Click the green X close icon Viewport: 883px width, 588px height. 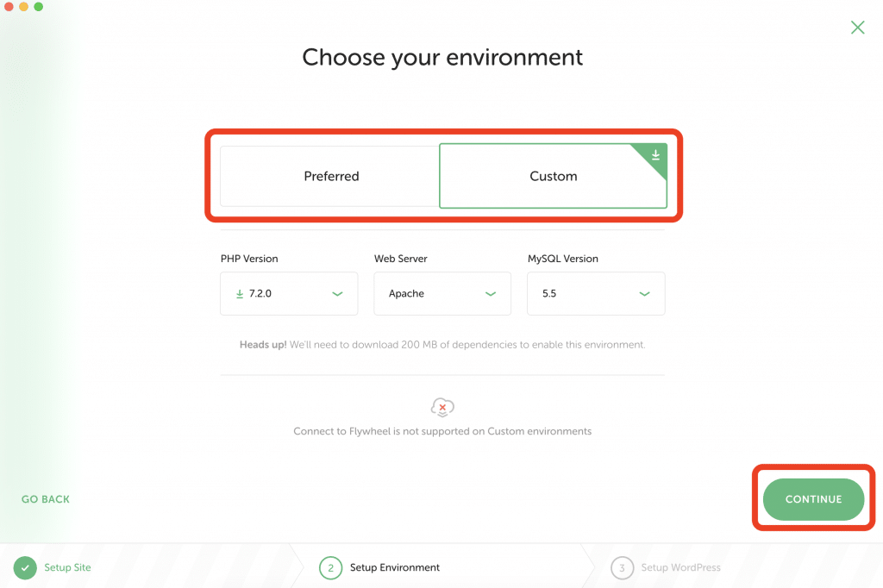click(x=857, y=27)
